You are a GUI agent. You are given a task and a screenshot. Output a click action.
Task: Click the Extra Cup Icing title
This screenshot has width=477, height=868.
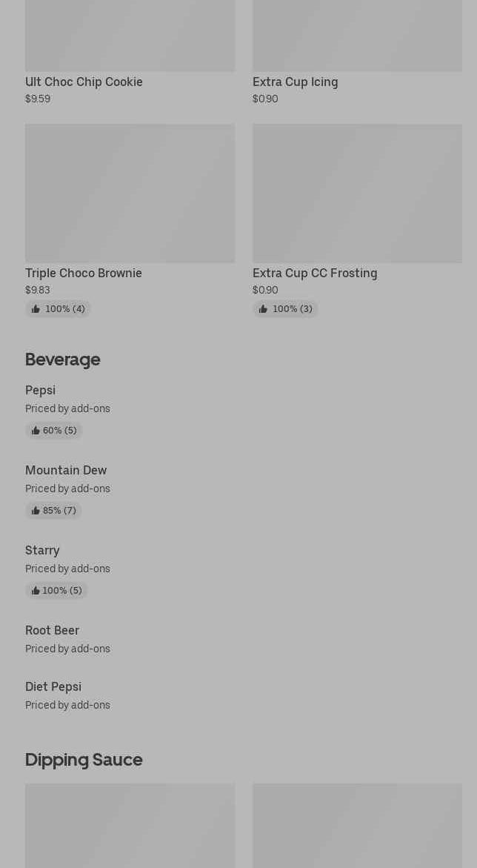295,82
